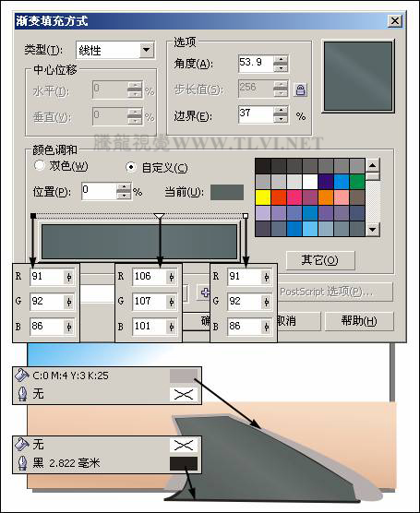Pick the yellow swatch in the color palette
Screen dimensions: 420x513
[x=263, y=197]
